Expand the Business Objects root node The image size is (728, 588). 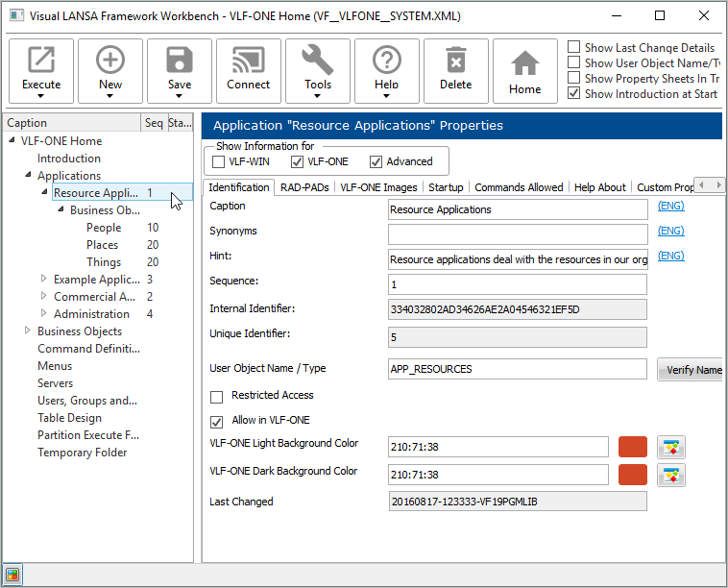tap(27, 331)
